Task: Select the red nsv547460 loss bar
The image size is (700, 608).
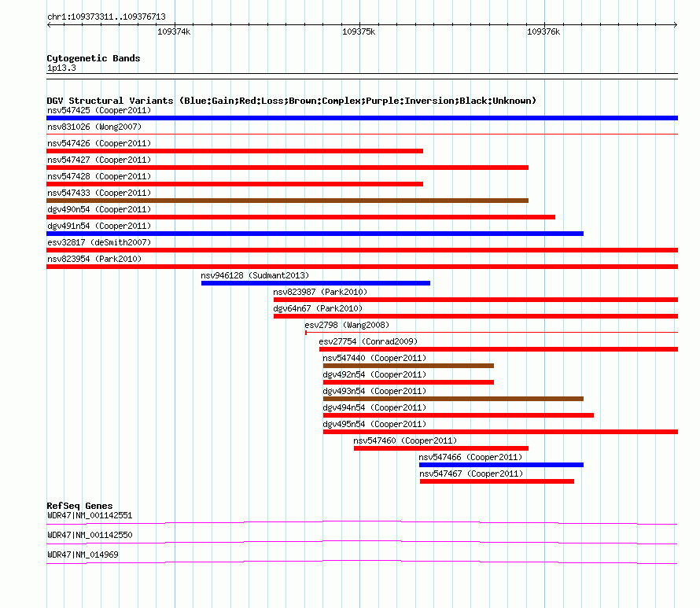Action: [441, 448]
